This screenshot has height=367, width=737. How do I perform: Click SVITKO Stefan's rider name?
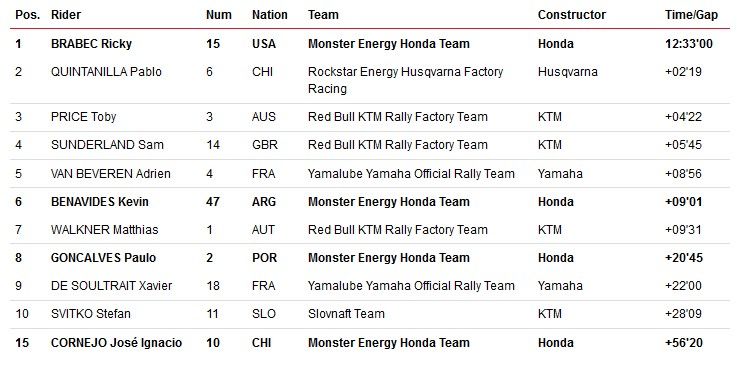pyautogui.click(x=91, y=314)
